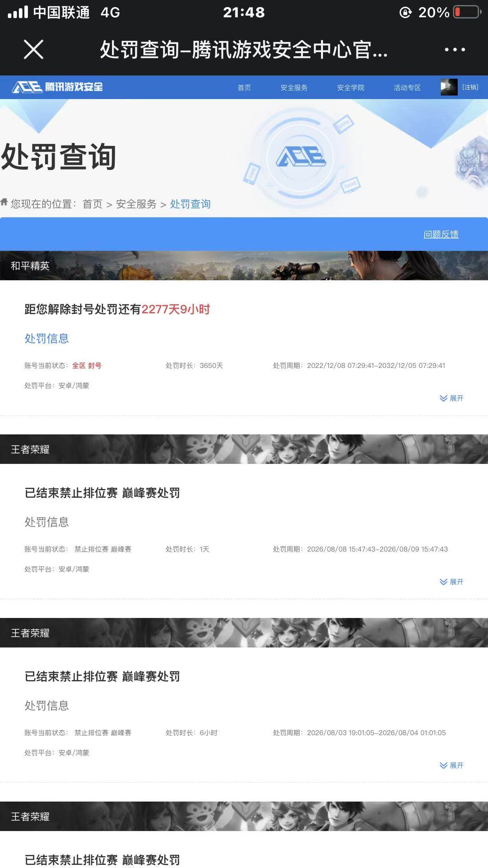Log out via the [注销] link
This screenshot has width=488, height=868.
470,87
